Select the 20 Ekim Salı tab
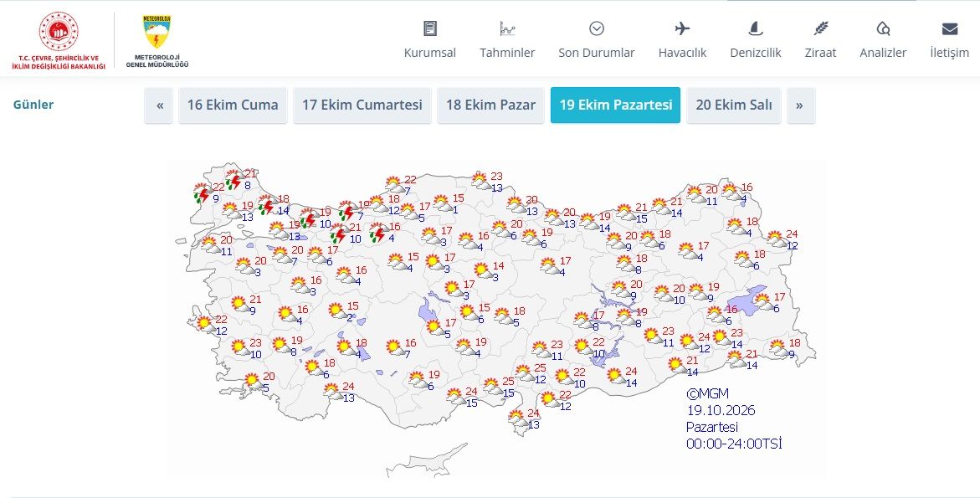Screen dimensions: 980x498 tap(734, 105)
